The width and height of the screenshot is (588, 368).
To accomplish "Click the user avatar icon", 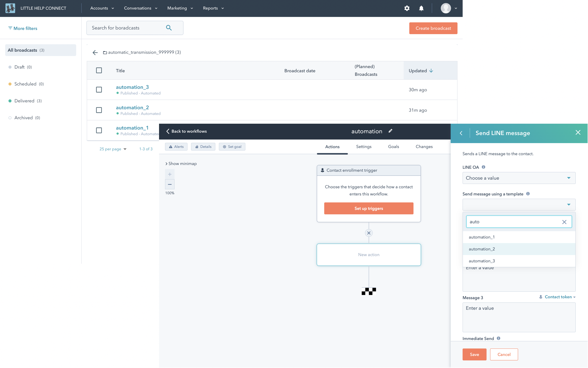I will [446, 8].
